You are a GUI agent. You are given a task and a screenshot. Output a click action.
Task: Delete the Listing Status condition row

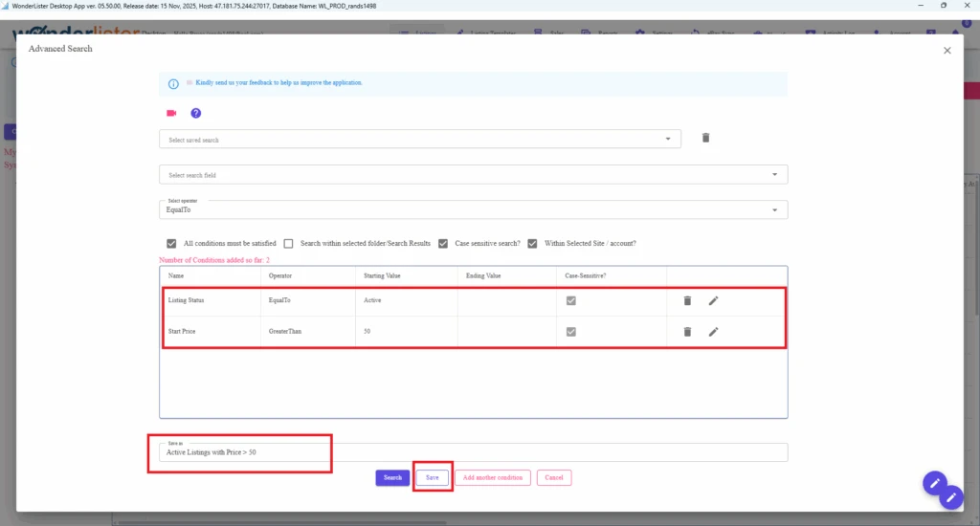coord(687,300)
